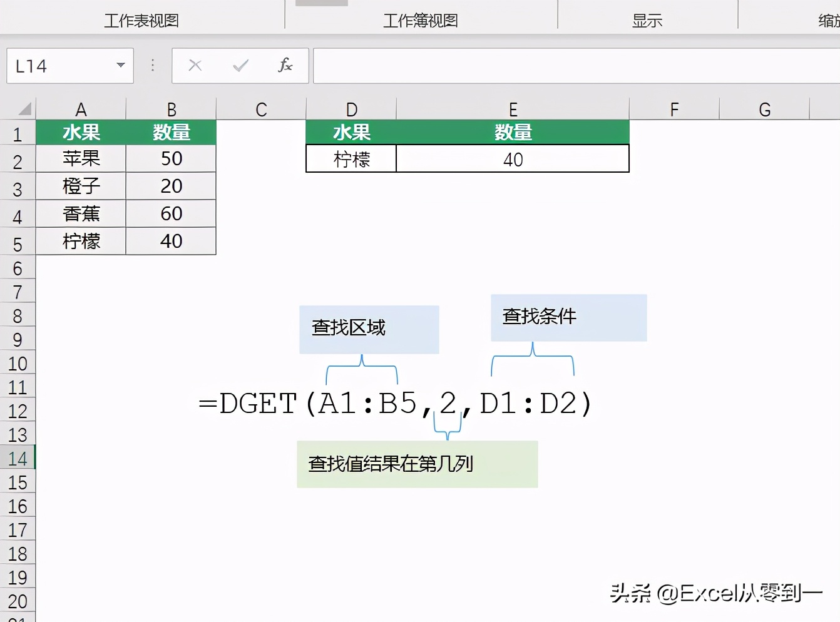The height and width of the screenshot is (622, 840).
Task: Click the Enter (checkmark) icon beside formula bar
Action: click(x=240, y=65)
